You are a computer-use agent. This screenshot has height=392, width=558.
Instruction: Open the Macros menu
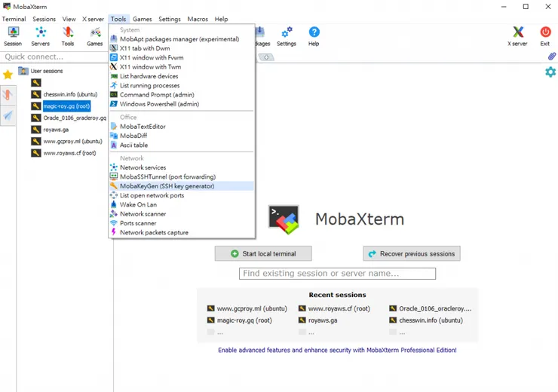tap(198, 19)
